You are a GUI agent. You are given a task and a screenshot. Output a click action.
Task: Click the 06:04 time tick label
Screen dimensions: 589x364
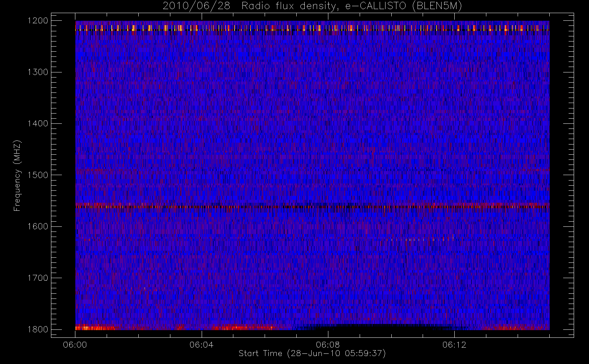201,345
